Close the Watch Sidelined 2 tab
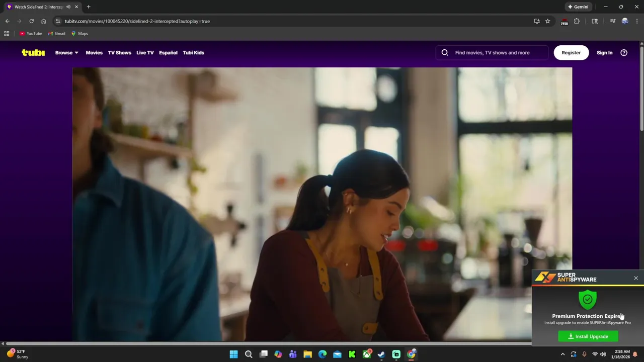Screen dimensions: 644x362 pyautogui.click(x=76, y=7)
